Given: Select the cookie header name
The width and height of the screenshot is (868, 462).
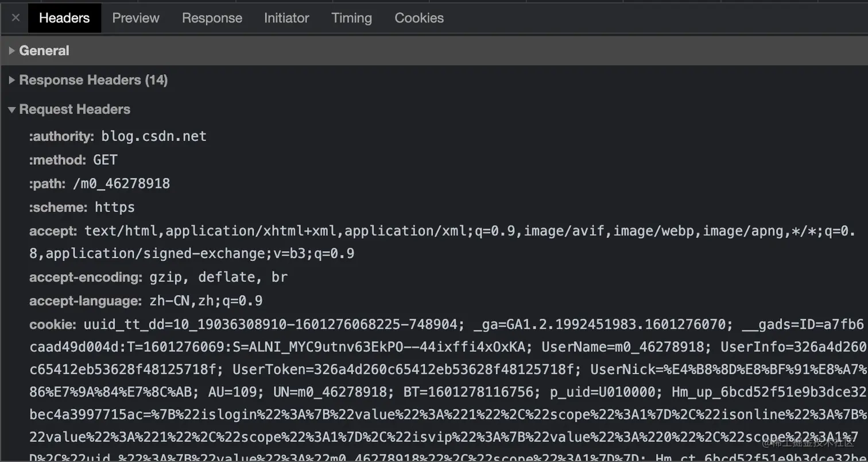Looking at the screenshot, I should tap(52, 325).
